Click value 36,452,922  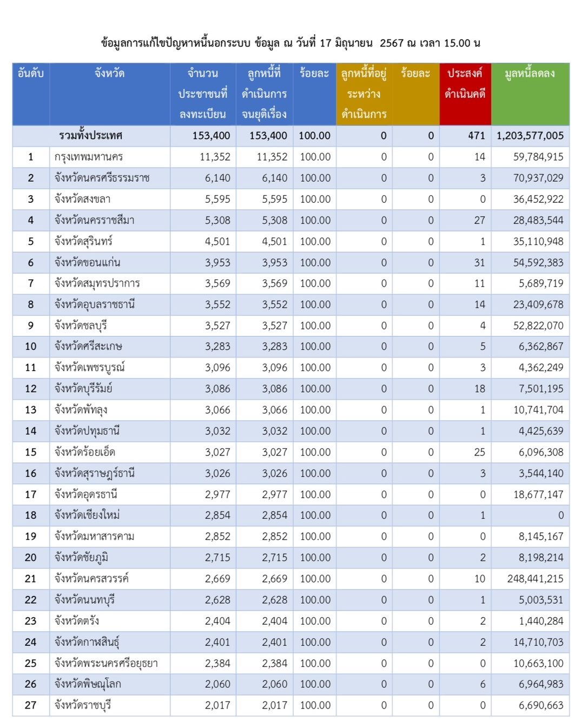point(538,199)
